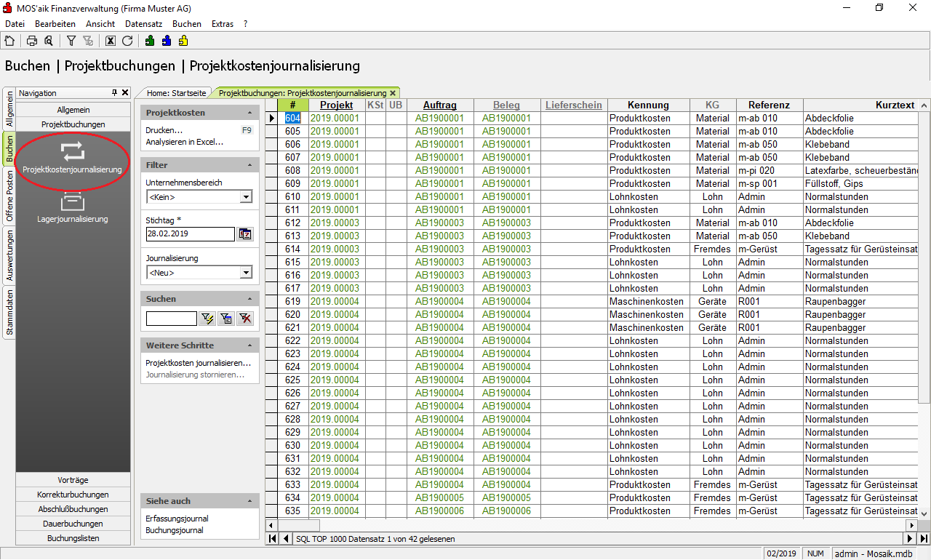Viewport: 931px width, 560px height.
Task: Click the funnel filter icon in the toolbar
Action: click(x=71, y=41)
